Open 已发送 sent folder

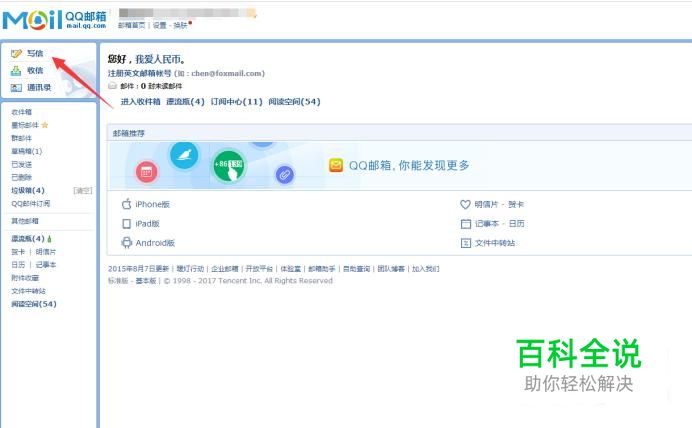[22, 164]
